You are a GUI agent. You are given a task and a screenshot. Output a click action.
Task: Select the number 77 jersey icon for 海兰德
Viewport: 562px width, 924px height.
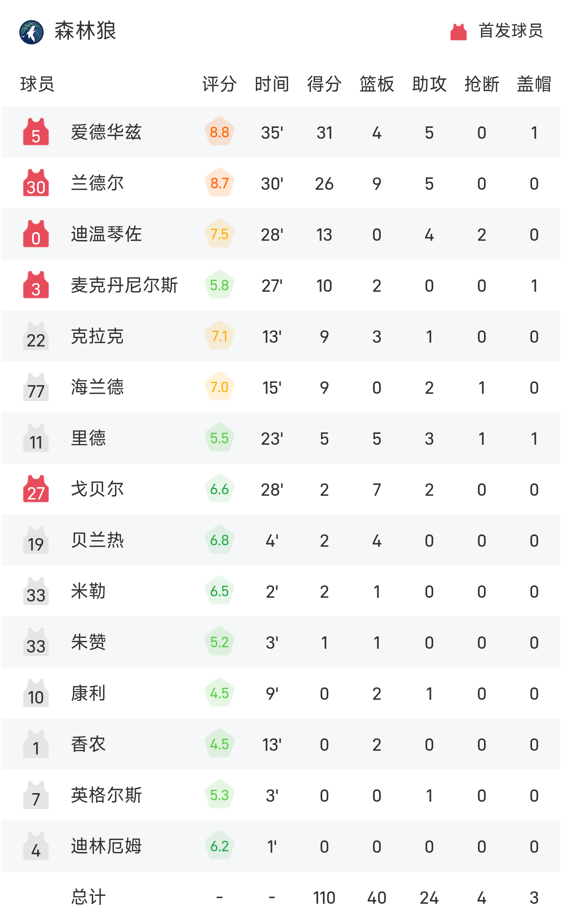[x=36, y=387]
